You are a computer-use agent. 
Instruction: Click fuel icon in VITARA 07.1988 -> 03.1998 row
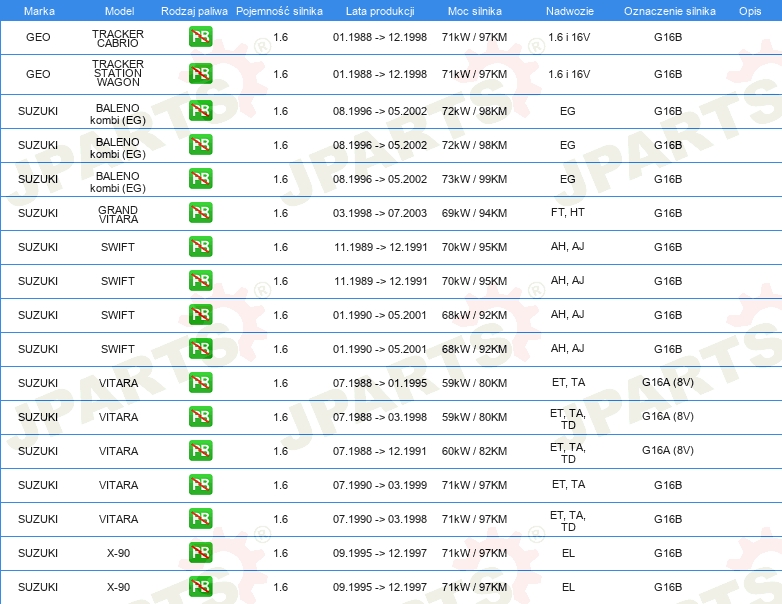pos(200,416)
